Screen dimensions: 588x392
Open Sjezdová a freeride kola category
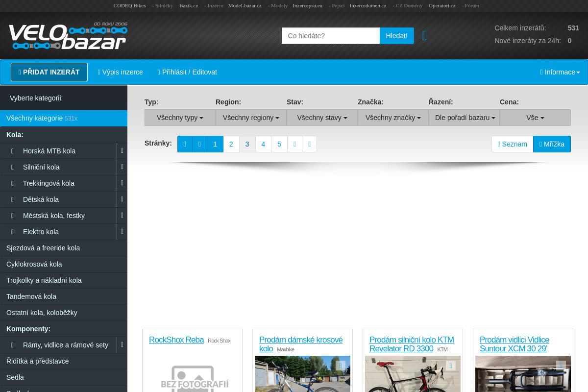pos(64,248)
